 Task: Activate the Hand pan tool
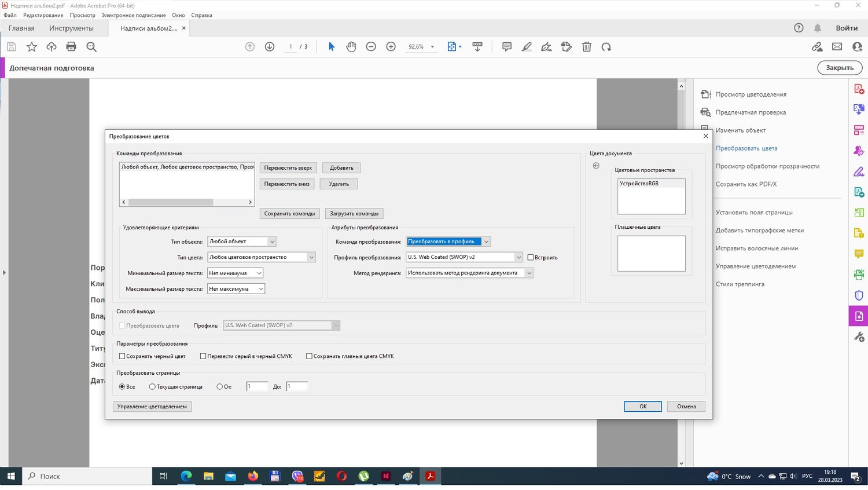coord(351,47)
